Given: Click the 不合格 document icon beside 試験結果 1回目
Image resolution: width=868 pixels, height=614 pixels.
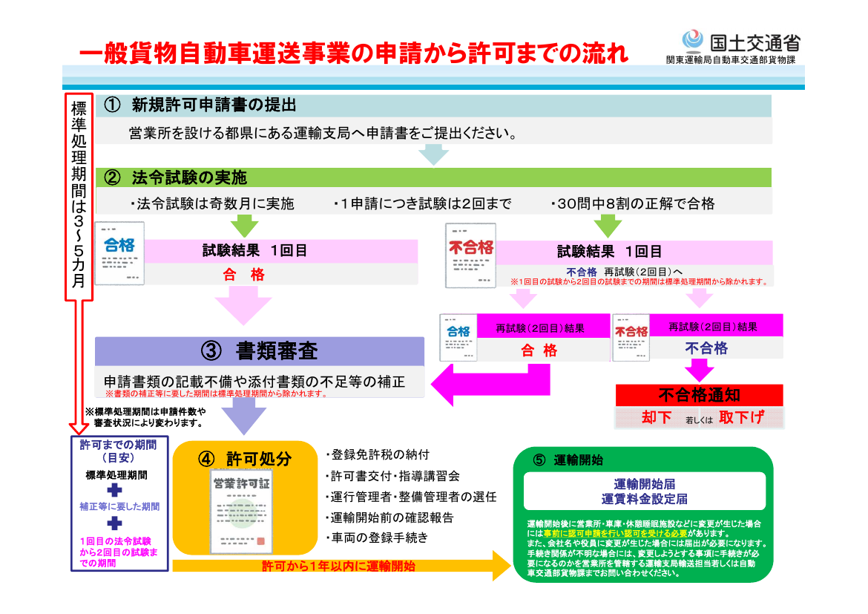Looking at the screenshot, I should (x=470, y=255).
